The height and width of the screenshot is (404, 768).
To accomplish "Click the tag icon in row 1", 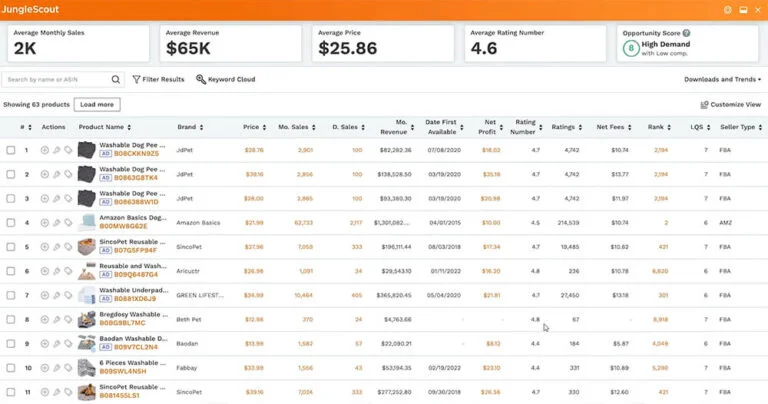I will 68,150.
